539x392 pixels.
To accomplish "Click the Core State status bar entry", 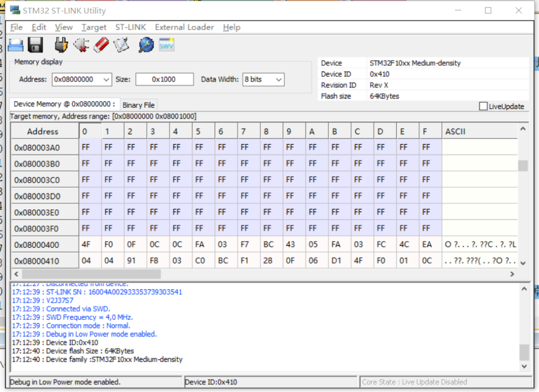I will (x=445, y=382).
